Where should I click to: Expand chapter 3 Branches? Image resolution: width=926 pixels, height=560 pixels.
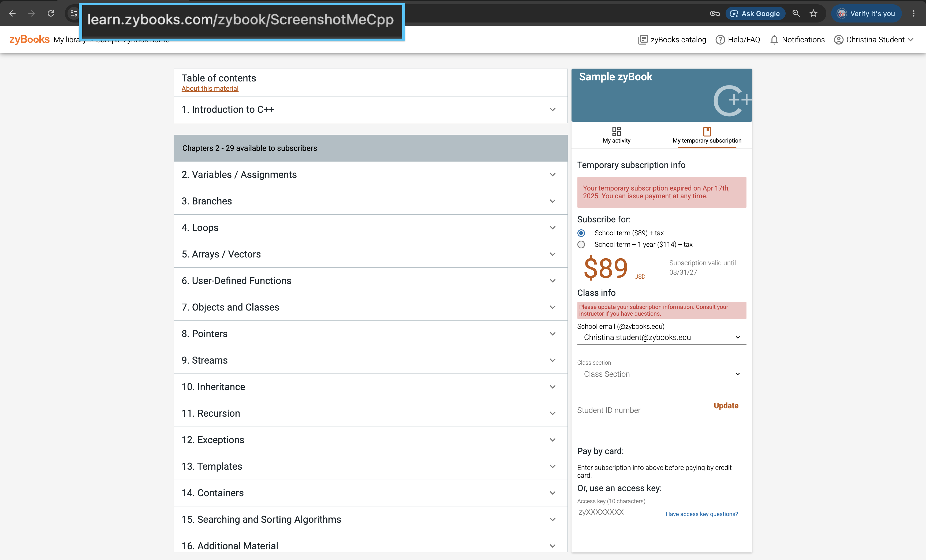click(371, 201)
